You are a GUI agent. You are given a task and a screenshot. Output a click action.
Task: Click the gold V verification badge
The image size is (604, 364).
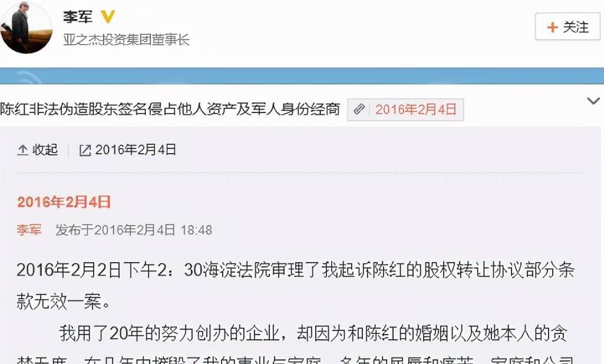coord(107,16)
